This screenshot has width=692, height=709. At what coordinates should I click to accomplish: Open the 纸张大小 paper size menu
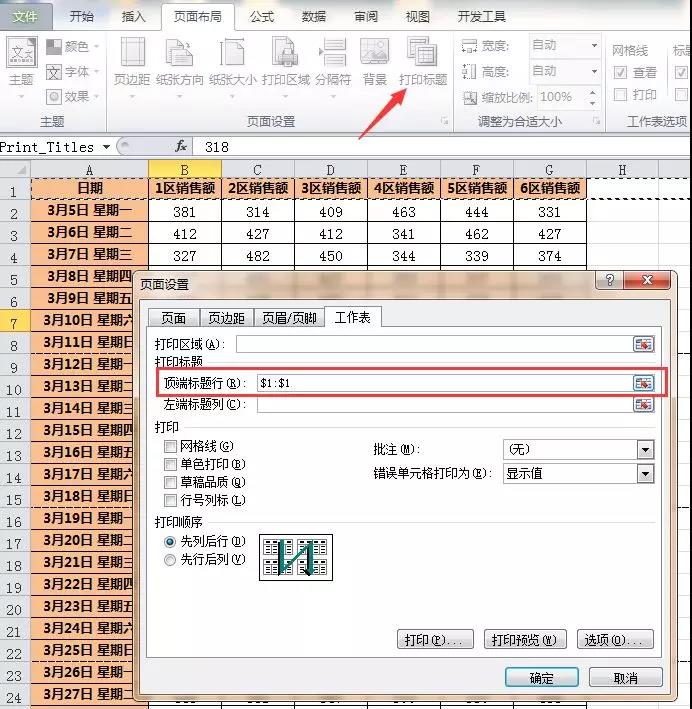[x=232, y=67]
